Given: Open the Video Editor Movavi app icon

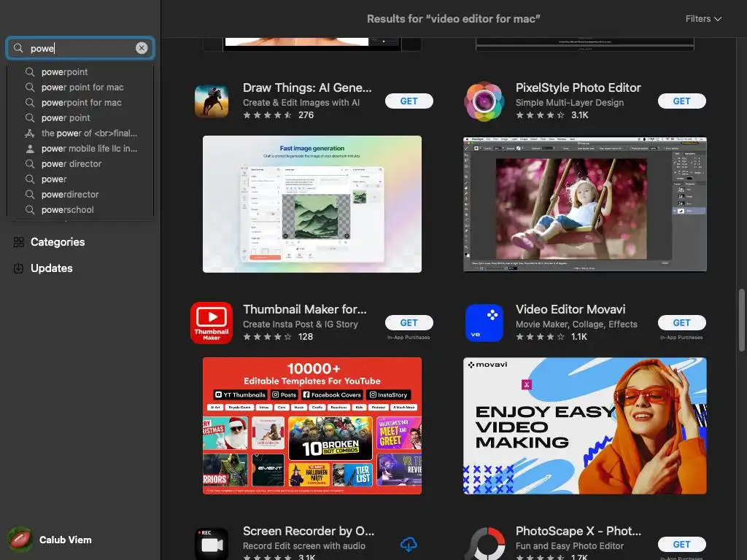Looking at the screenshot, I should click(x=484, y=323).
